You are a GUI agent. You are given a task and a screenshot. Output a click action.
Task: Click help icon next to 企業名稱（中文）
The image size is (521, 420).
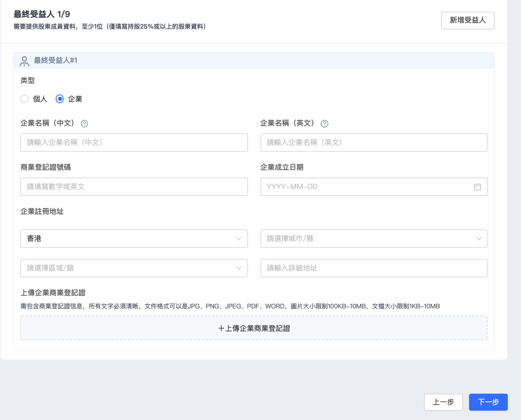(x=84, y=124)
